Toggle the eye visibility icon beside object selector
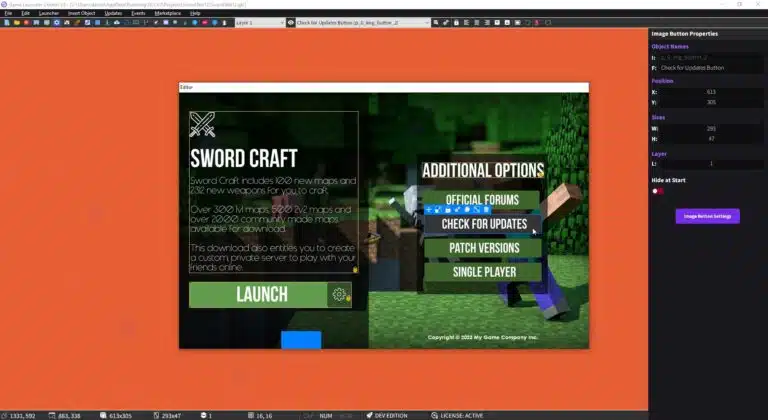This screenshot has height=420, width=768. pyautogui.click(x=290, y=23)
